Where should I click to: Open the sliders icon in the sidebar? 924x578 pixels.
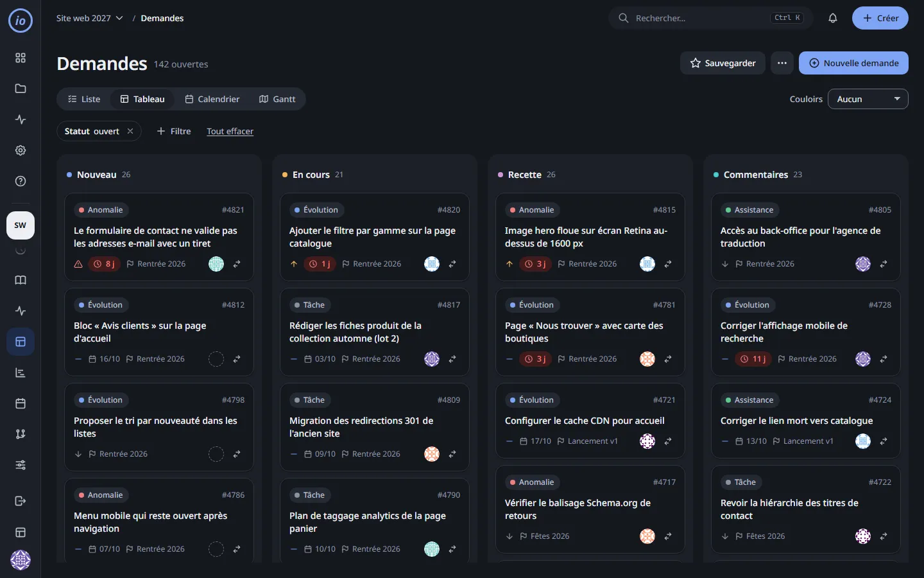(x=21, y=465)
